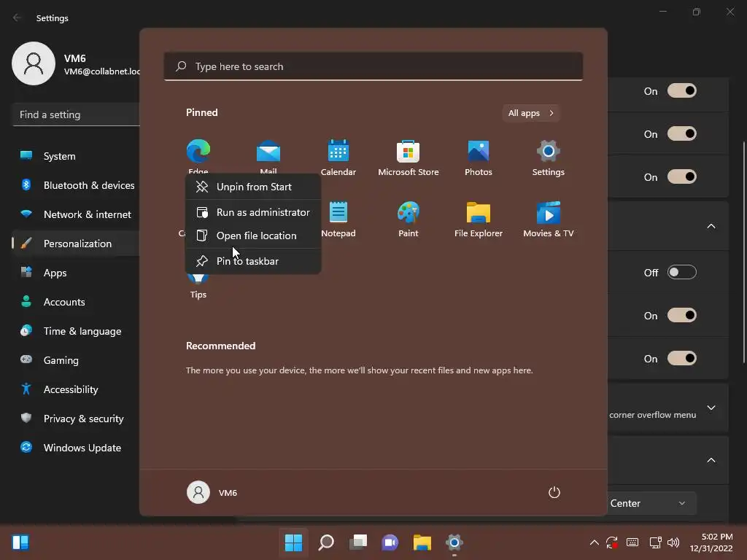Open Time & language settings
The width and height of the screenshot is (747, 560).
coord(76,331)
